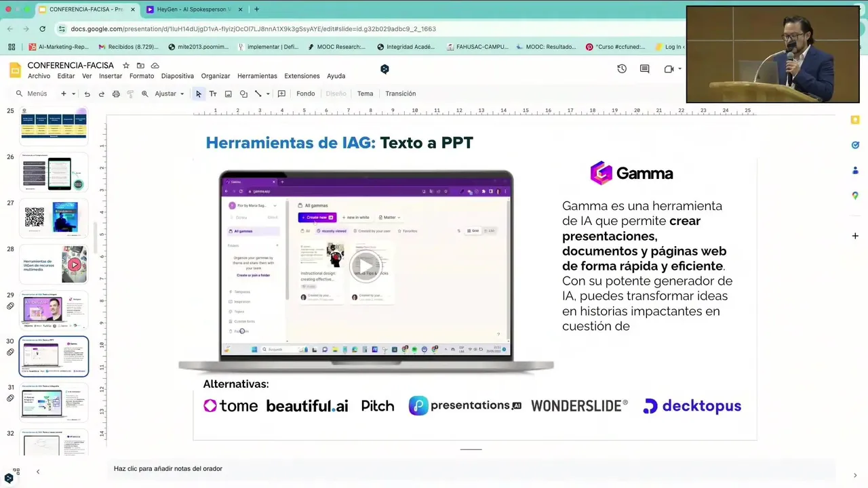Select slide 31 thumbnail
The width and height of the screenshot is (868, 488).
(x=54, y=402)
